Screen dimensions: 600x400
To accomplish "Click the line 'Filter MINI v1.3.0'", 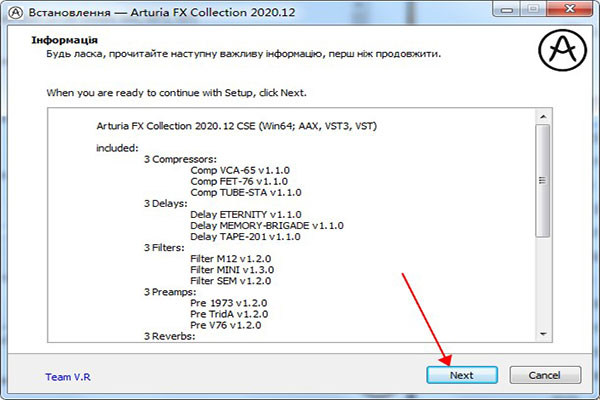I will tap(232, 270).
